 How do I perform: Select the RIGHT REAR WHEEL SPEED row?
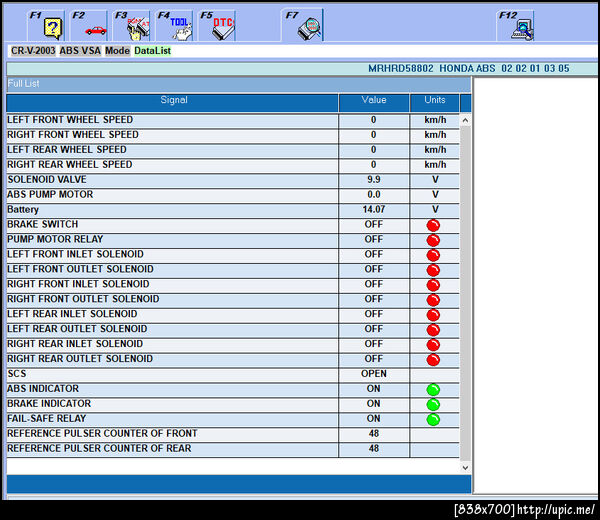pos(233,165)
